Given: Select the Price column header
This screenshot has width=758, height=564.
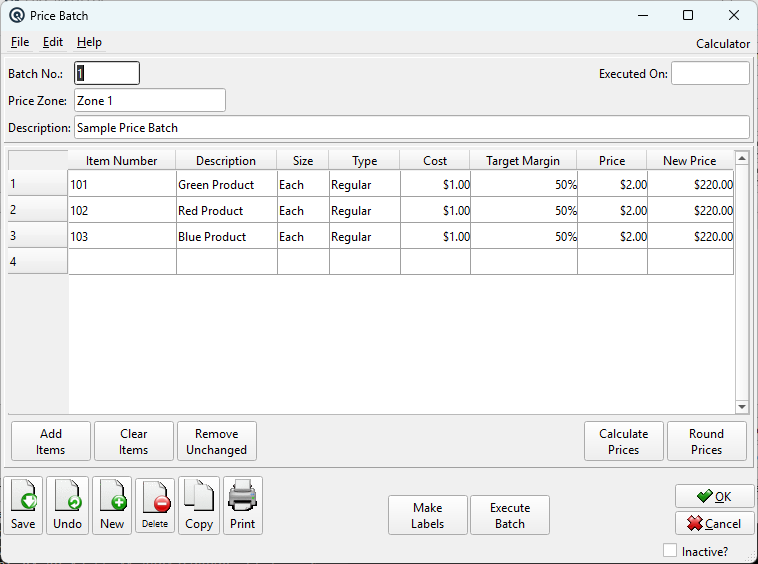Looking at the screenshot, I should (612, 160).
